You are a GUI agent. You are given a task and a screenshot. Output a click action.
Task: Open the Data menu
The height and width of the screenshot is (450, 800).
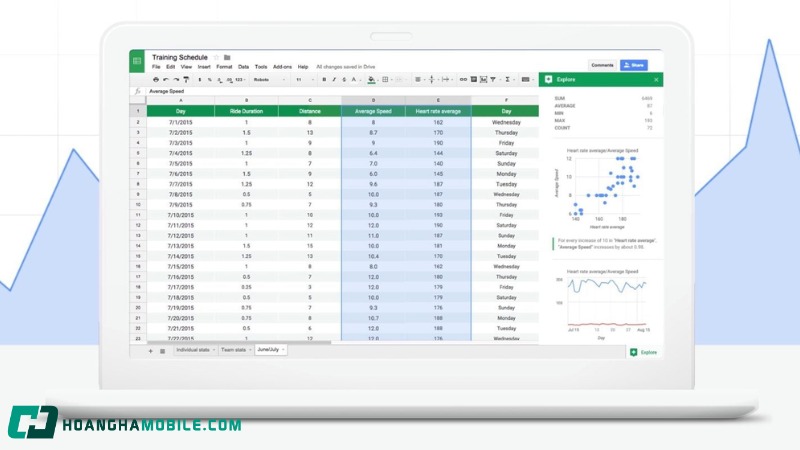click(x=243, y=67)
